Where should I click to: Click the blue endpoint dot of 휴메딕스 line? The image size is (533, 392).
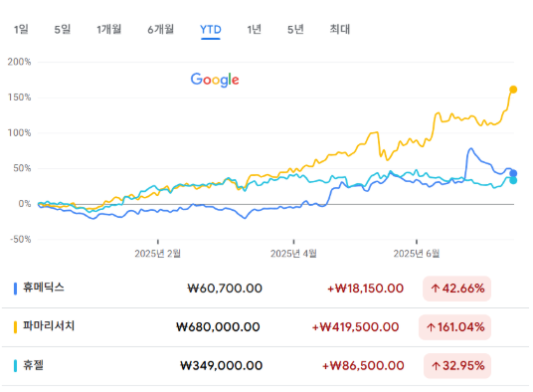513,173
